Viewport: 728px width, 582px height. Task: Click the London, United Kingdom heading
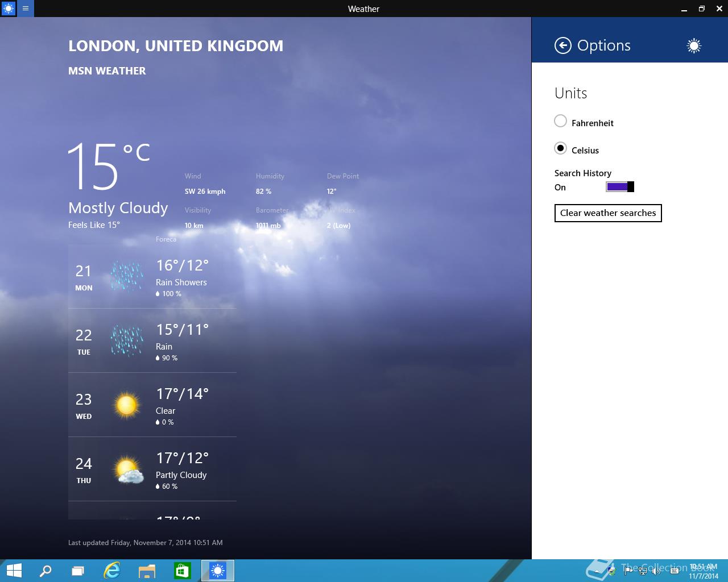point(176,46)
